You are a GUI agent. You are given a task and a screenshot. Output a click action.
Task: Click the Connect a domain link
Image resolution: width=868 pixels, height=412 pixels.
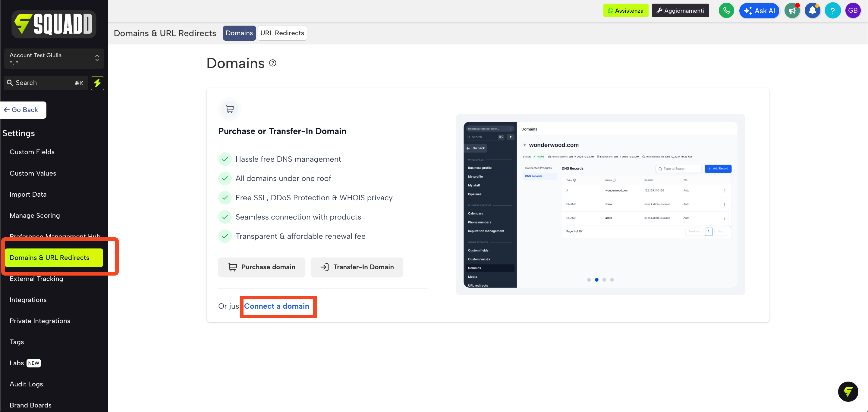click(x=276, y=306)
